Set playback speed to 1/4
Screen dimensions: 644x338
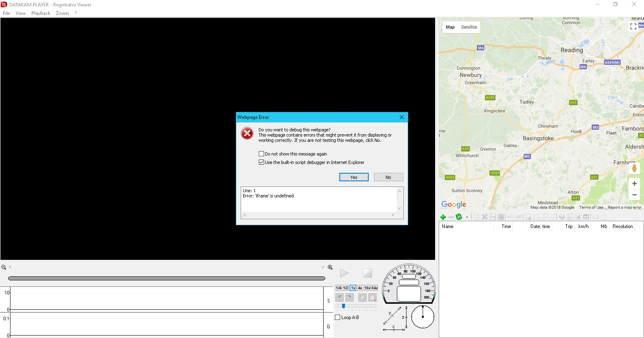pyautogui.click(x=339, y=288)
